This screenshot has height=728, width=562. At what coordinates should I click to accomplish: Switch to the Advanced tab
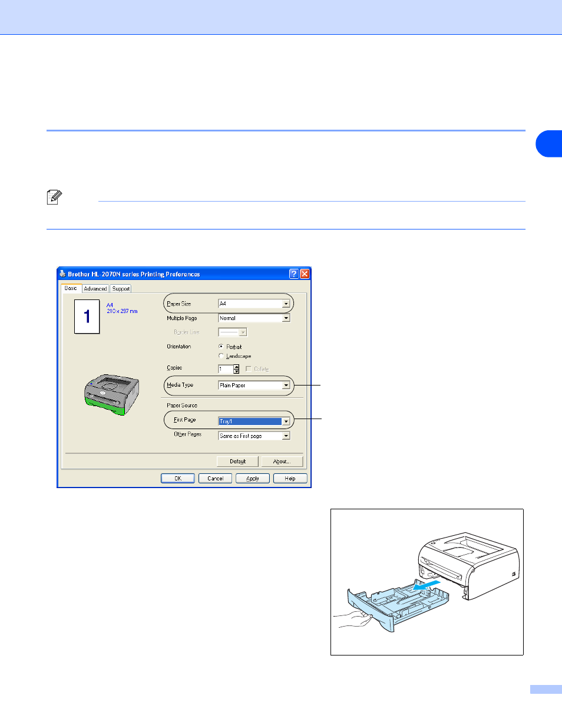point(95,289)
